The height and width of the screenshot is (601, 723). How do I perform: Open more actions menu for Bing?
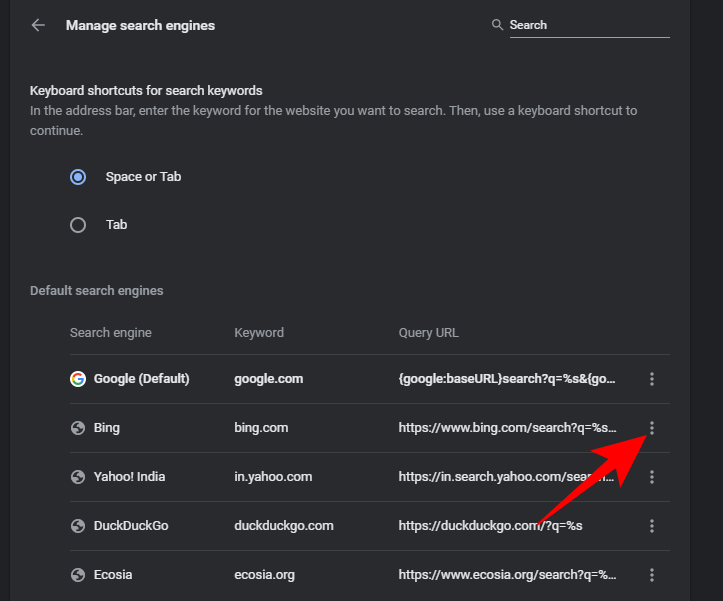[x=652, y=428]
